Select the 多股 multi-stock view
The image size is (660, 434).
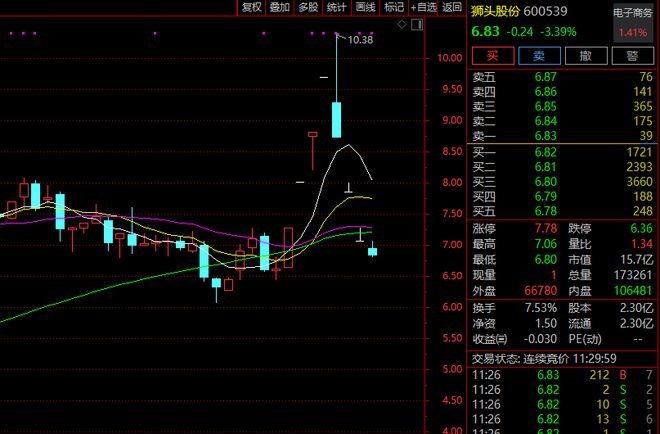tap(308, 7)
